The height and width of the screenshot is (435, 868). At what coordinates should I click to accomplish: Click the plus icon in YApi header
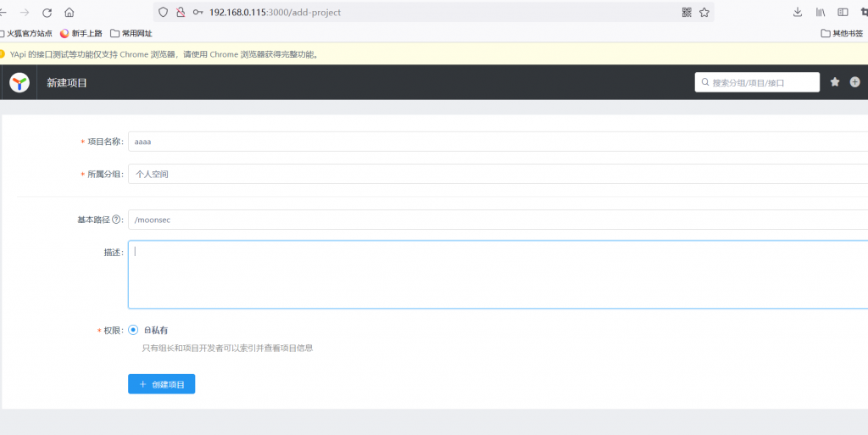point(854,82)
